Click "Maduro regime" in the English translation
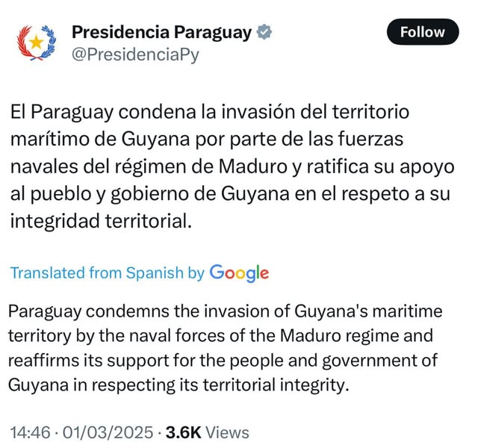 (x=339, y=336)
